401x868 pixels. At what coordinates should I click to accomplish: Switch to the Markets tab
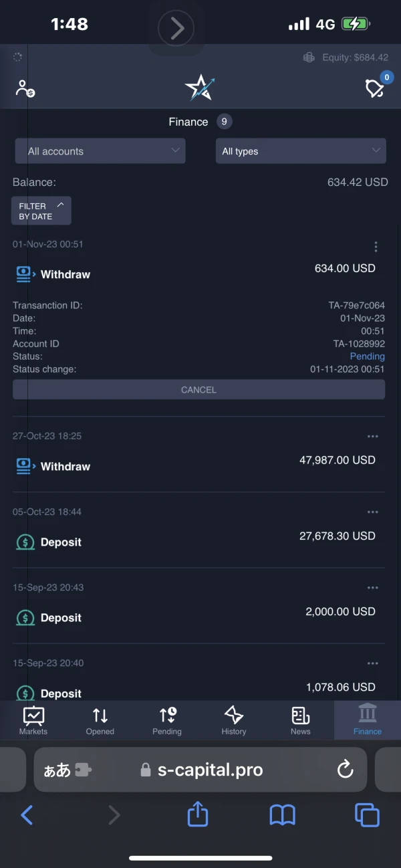(33, 720)
